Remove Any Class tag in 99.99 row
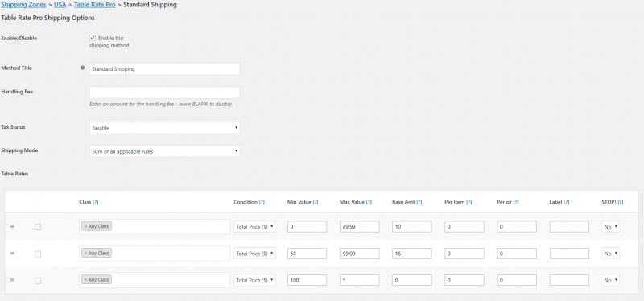Screen dimensions: 644x301 coord(85,253)
